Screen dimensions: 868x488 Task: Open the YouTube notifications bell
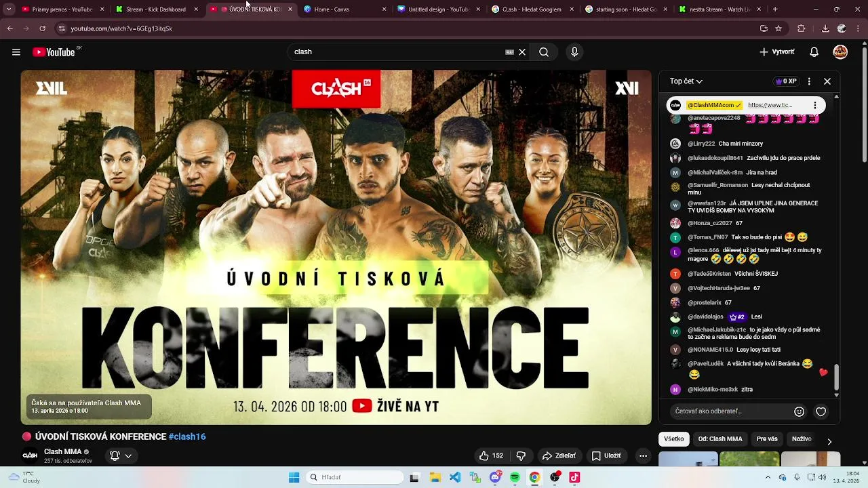tap(814, 52)
